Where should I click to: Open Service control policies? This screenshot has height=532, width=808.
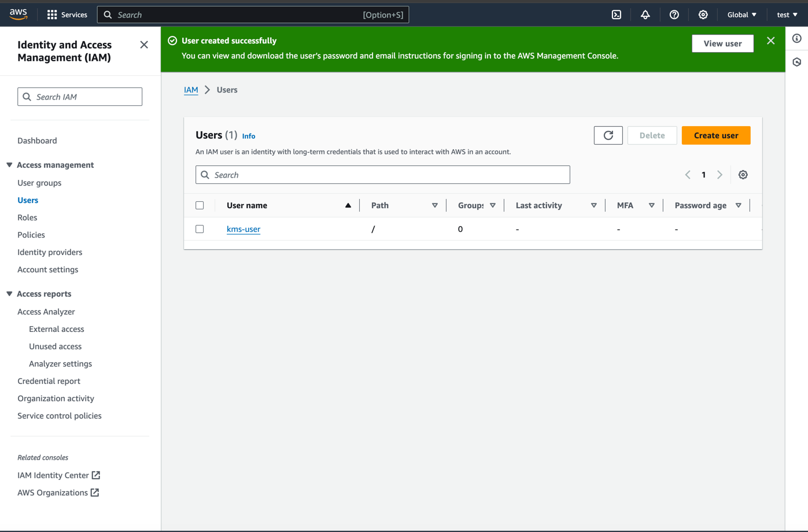[x=60, y=416]
